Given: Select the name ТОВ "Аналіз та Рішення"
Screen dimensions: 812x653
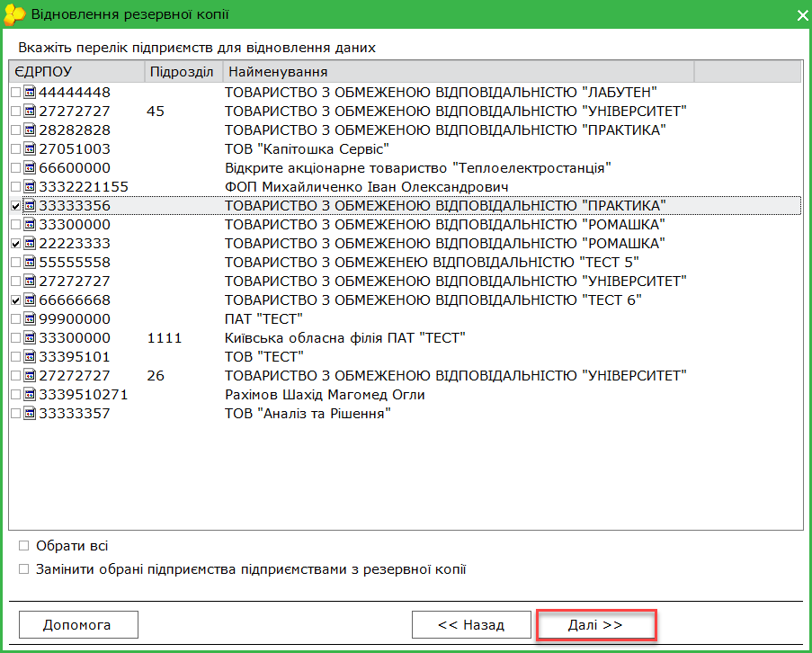Looking at the screenshot, I should click(308, 414).
